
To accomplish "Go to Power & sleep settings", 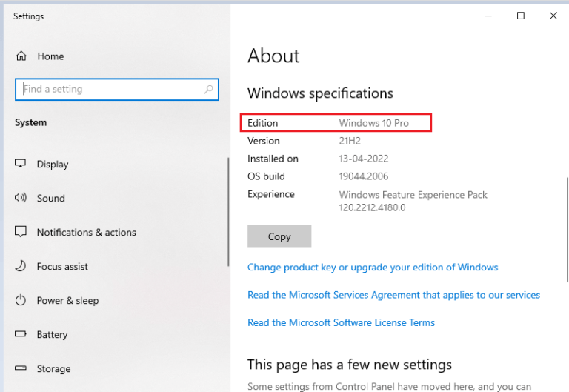I will pyautogui.click(x=67, y=301).
